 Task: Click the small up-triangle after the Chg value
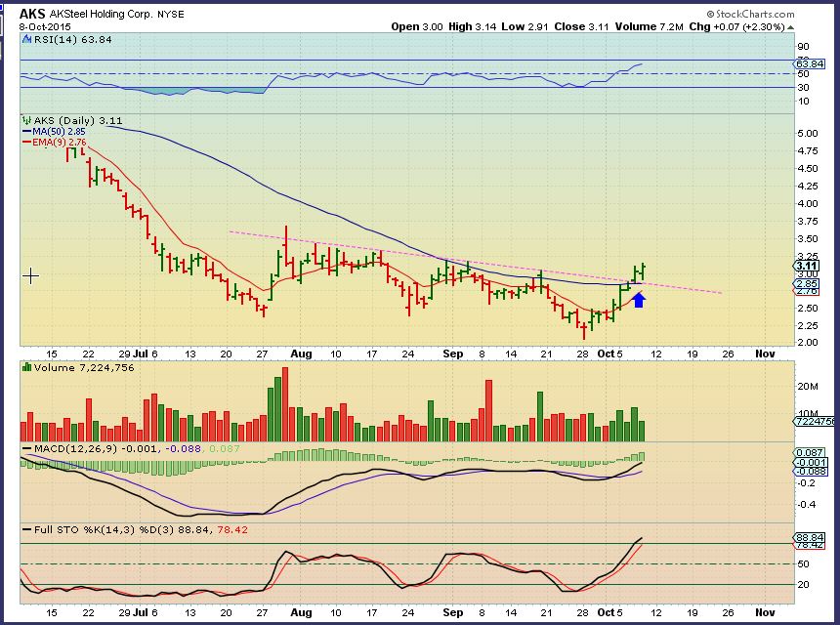(791, 26)
